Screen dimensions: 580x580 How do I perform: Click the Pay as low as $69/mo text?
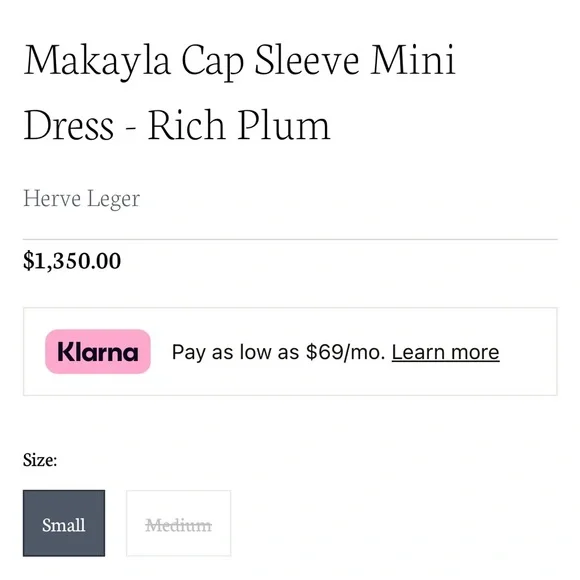[279, 352]
